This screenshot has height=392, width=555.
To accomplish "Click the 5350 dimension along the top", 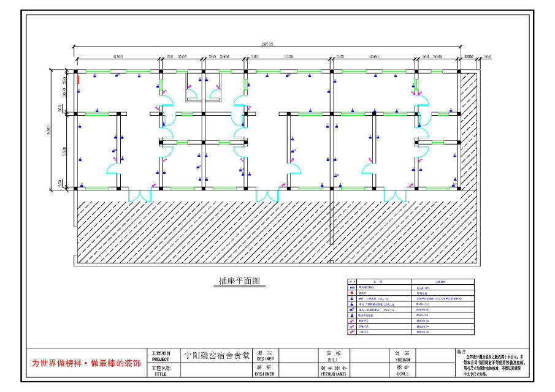I will (x=288, y=56).
